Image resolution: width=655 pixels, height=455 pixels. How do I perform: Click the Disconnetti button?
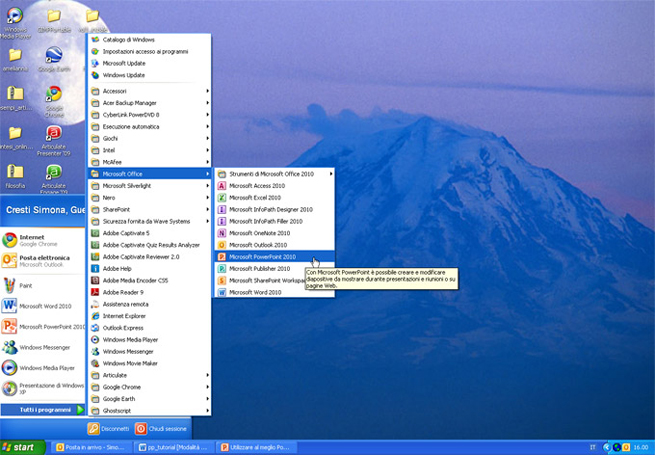click(x=109, y=429)
